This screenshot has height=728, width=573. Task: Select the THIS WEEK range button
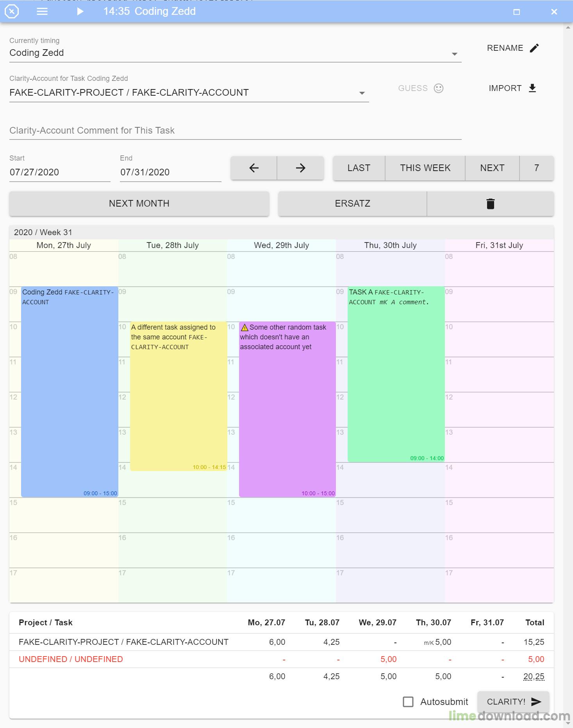coord(425,168)
